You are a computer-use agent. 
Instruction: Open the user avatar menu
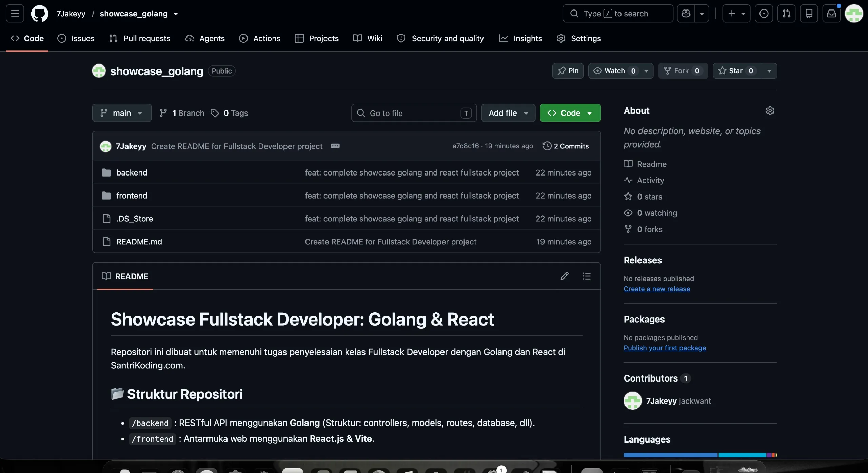pos(854,14)
